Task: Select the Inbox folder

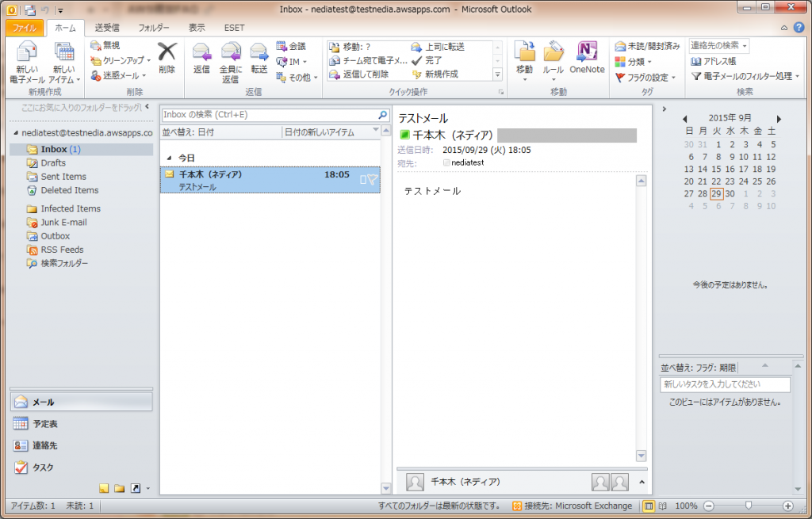Action: tap(82, 149)
